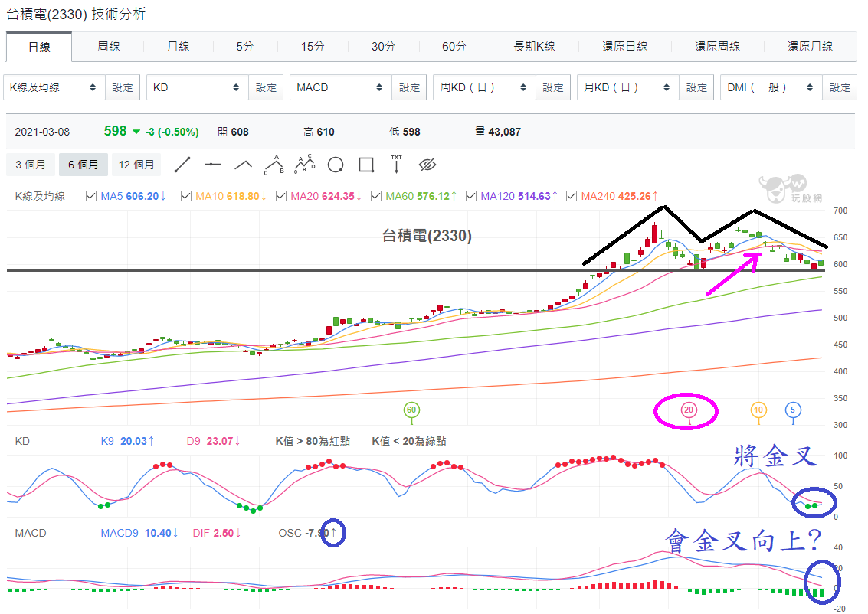Uncheck the MA10 moving average checkbox

point(186,196)
